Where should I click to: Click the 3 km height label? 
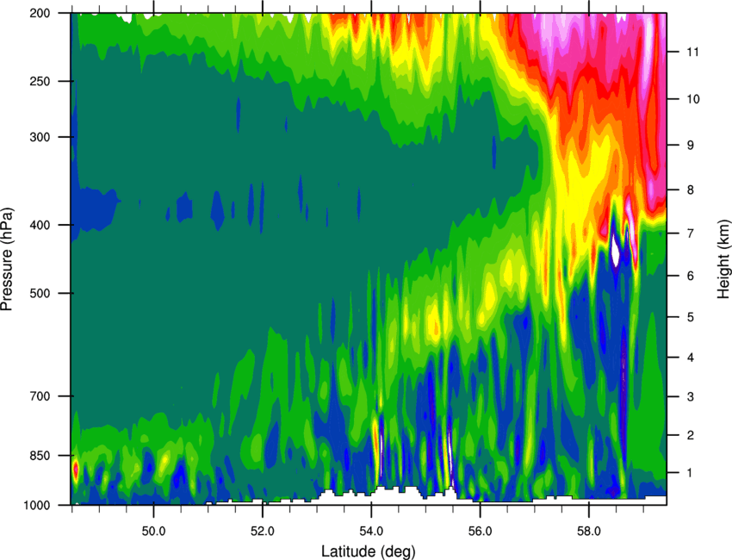coord(691,397)
